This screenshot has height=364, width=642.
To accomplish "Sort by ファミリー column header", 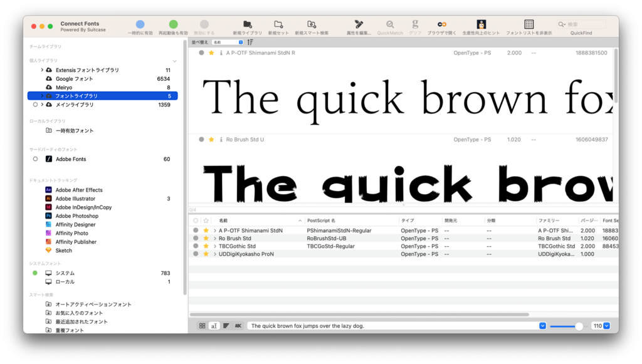I will 557,221.
